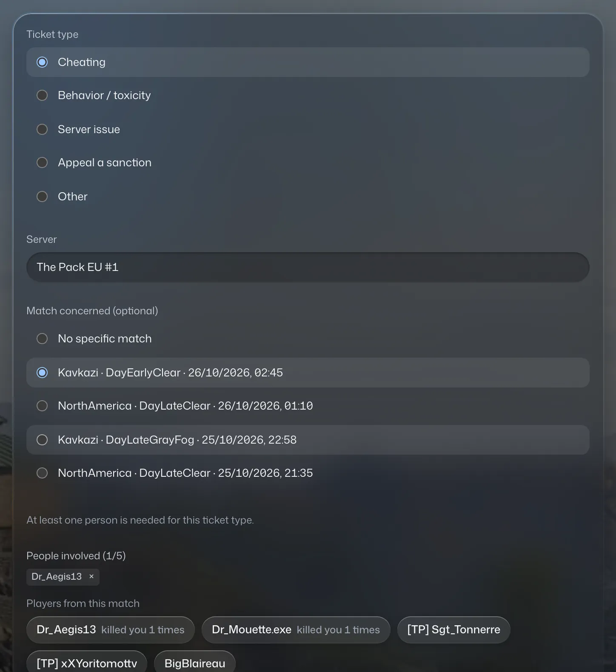Select Kavkazi DayEarlyClear 02:45 match
This screenshot has width=616, height=672.
click(x=308, y=373)
